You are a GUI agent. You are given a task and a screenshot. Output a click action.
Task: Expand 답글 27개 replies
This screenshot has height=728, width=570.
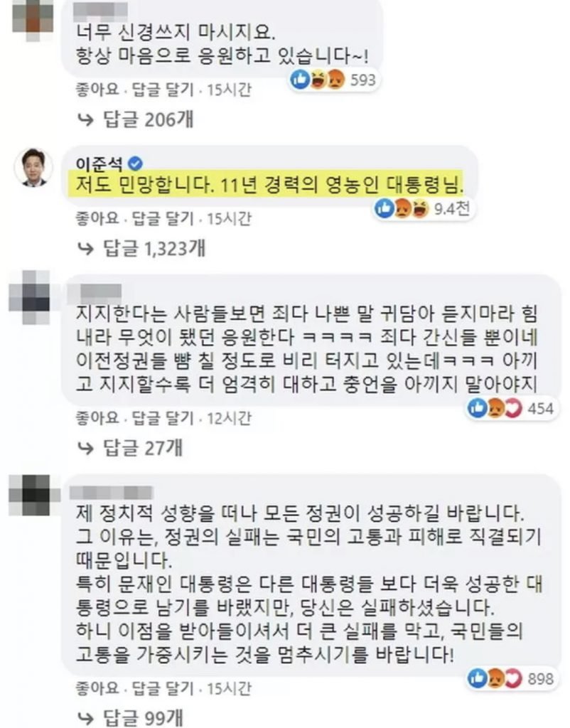click(142, 448)
